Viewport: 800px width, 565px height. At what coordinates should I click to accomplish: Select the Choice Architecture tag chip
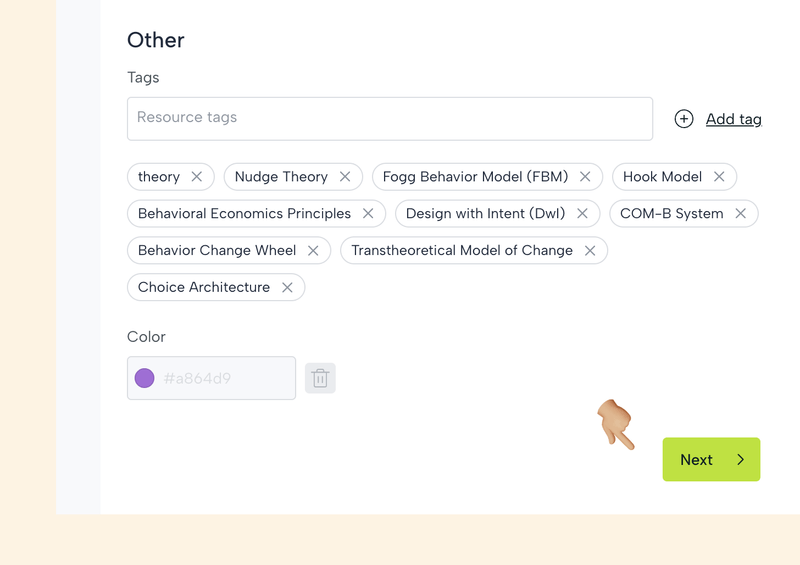click(x=204, y=288)
